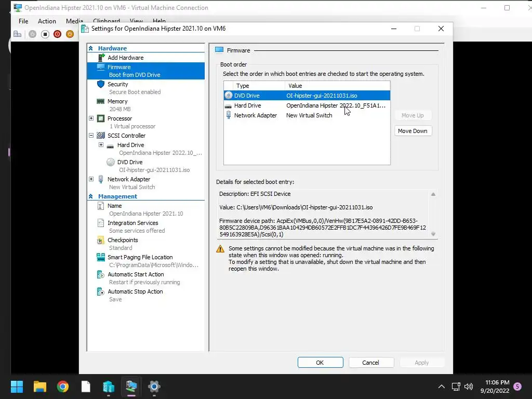
Task: Click OK to confirm settings
Action: pos(320,362)
